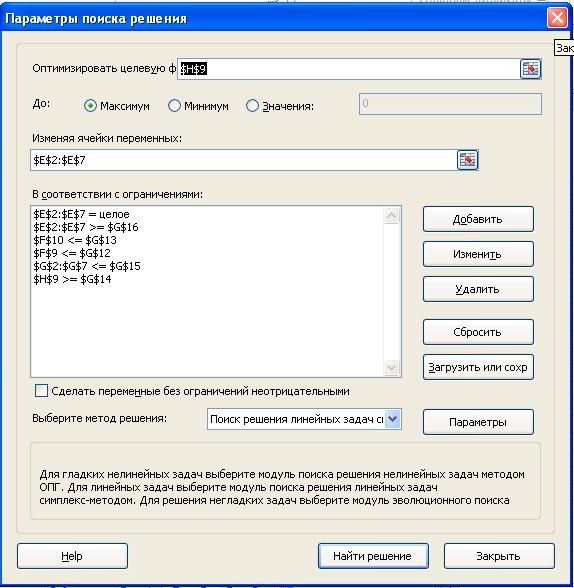This screenshot has height=588, width=574.
Task: Click Загрузить или сохр button
Action: tap(478, 367)
